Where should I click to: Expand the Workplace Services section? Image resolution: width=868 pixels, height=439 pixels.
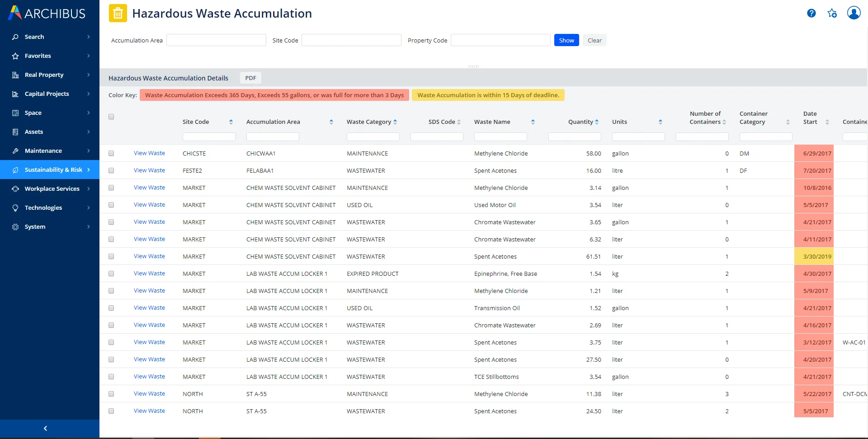pyautogui.click(x=50, y=189)
